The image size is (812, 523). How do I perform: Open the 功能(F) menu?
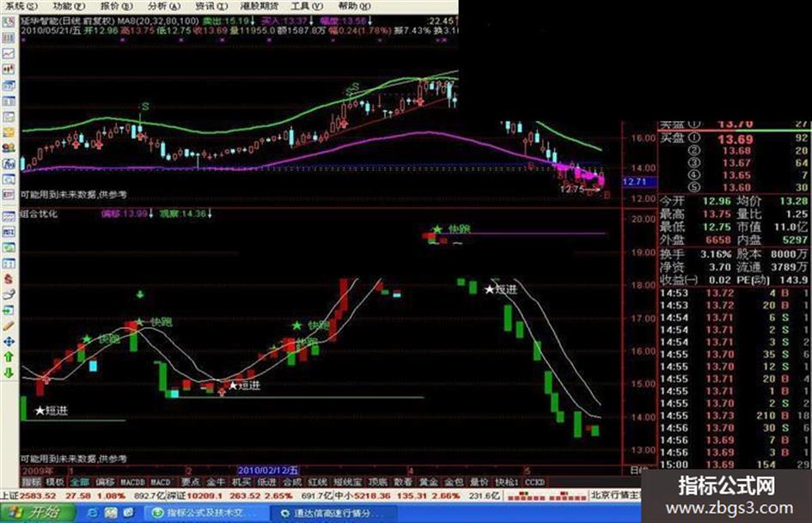(x=69, y=6)
